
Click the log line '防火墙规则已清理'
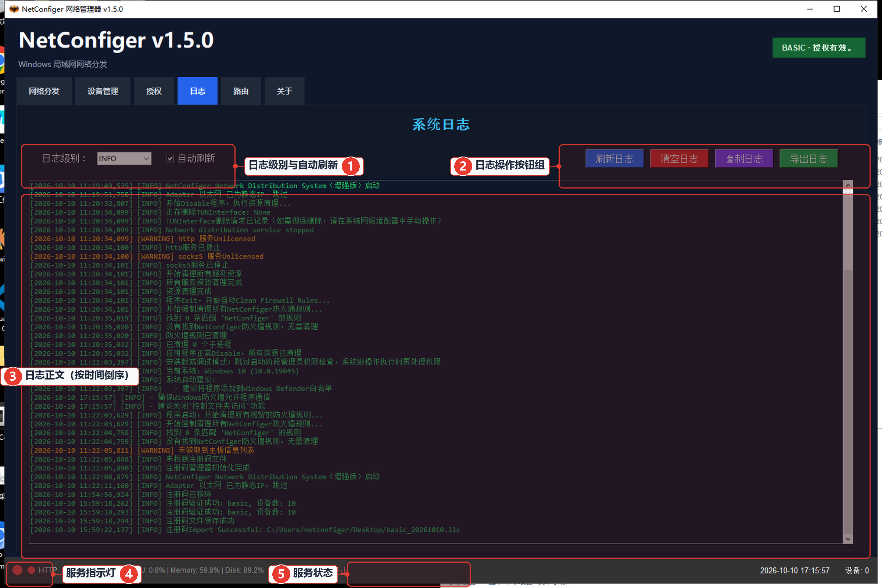(128, 335)
